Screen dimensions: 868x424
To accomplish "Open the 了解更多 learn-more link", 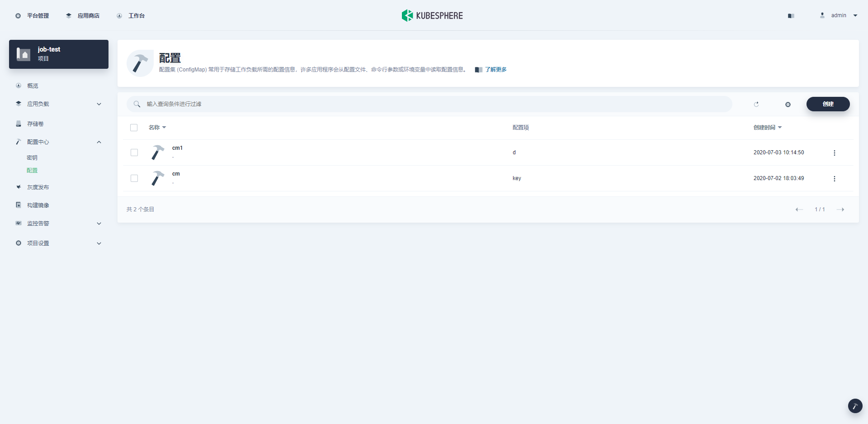I will point(496,69).
